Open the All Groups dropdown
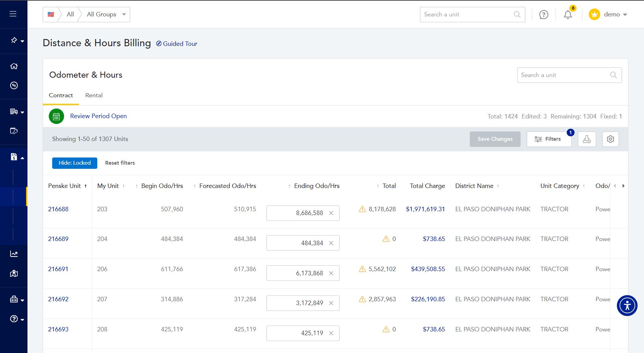 tap(106, 14)
